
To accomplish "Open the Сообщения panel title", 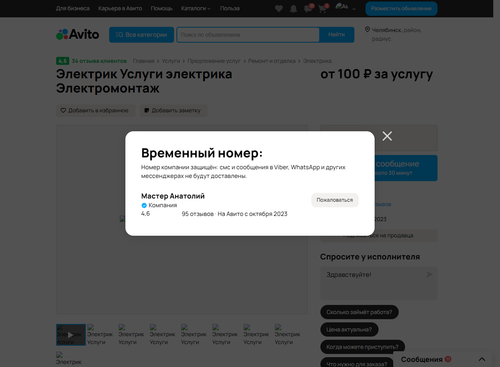I will click(x=421, y=359).
